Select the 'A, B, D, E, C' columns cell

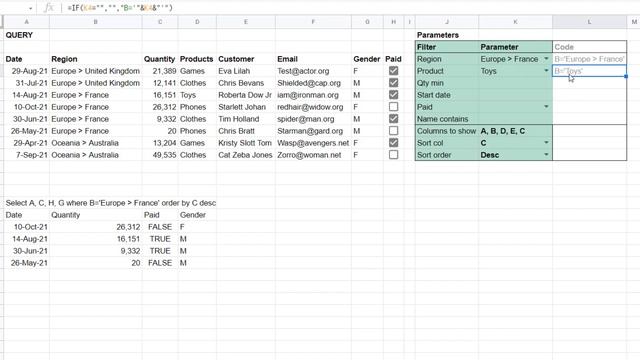(x=516, y=131)
